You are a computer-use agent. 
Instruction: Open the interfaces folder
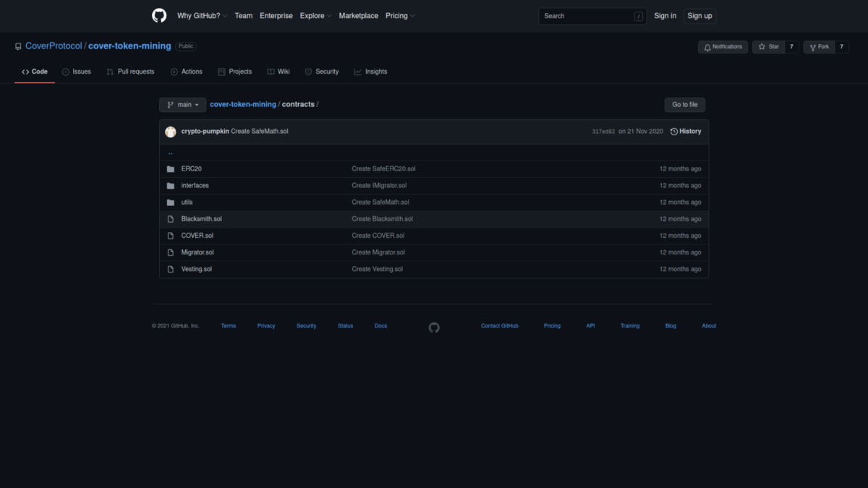195,186
